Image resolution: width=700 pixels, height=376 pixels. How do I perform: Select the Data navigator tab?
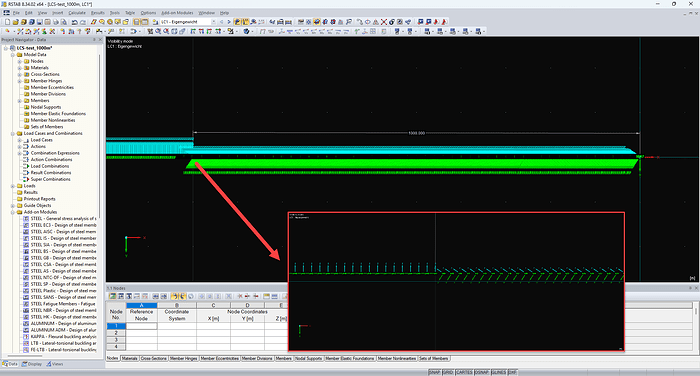(x=10, y=364)
